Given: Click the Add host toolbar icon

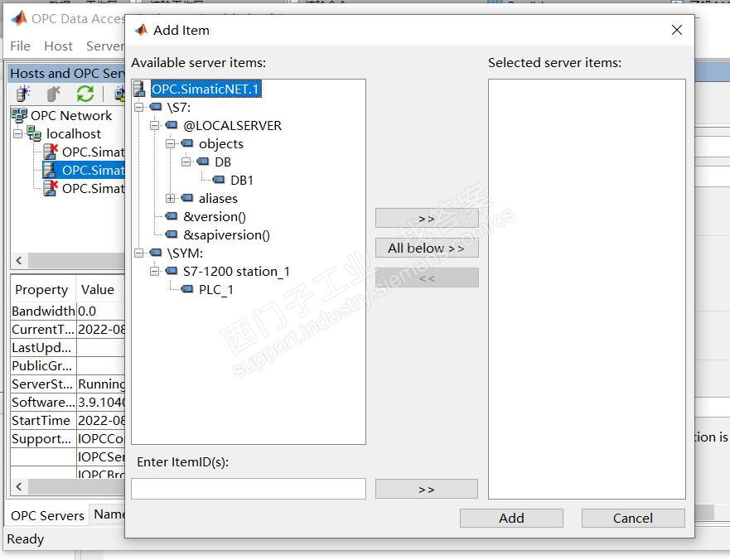Looking at the screenshot, I should click(23, 94).
